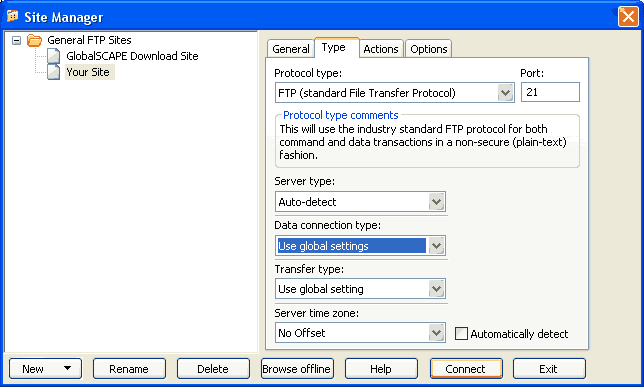Click the Rename button
This screenshot has width=644, height=387.
[129, 369]
